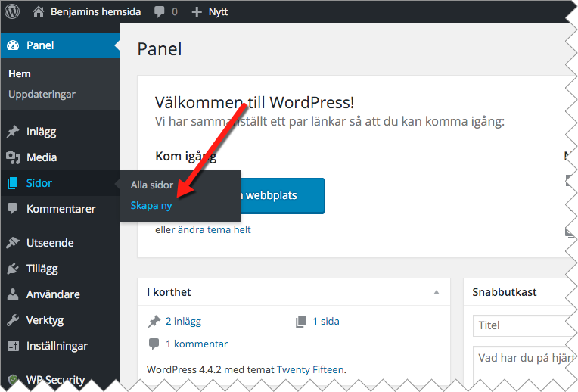Open the Twenty Fifteen theme link

[x=310, y=369]
